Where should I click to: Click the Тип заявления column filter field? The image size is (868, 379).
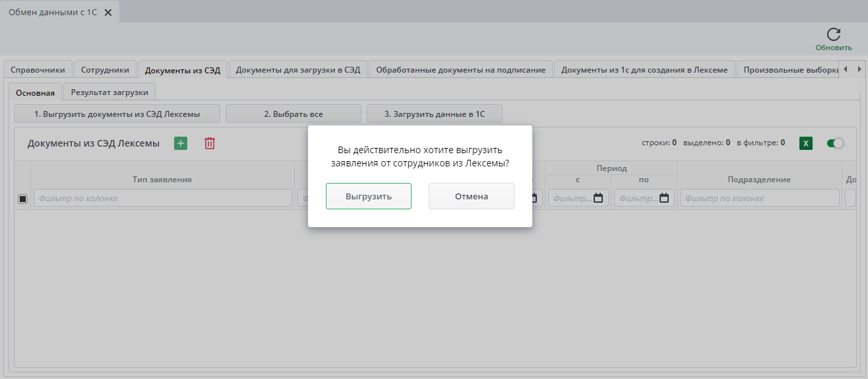pyautogui.click(x=162, y=198)
